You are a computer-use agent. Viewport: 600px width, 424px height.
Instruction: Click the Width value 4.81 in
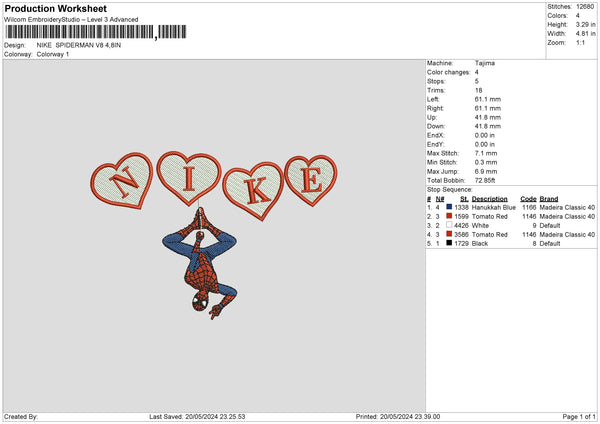(585, 34)
